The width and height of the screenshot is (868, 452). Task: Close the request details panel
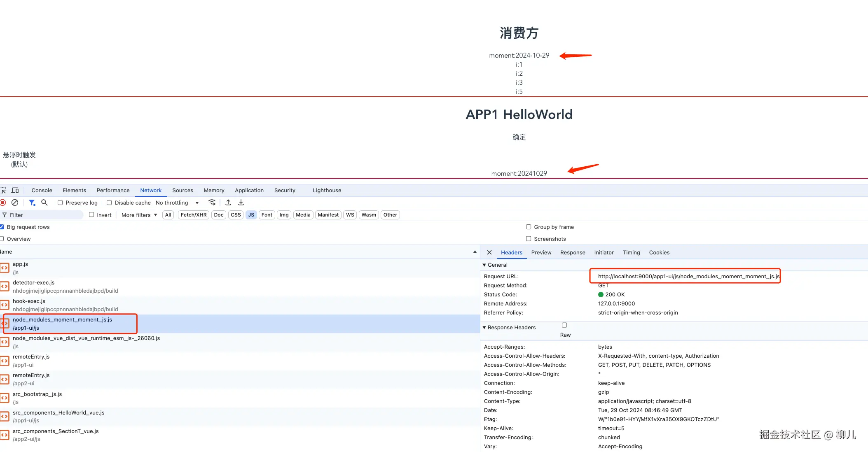[489, 252]
